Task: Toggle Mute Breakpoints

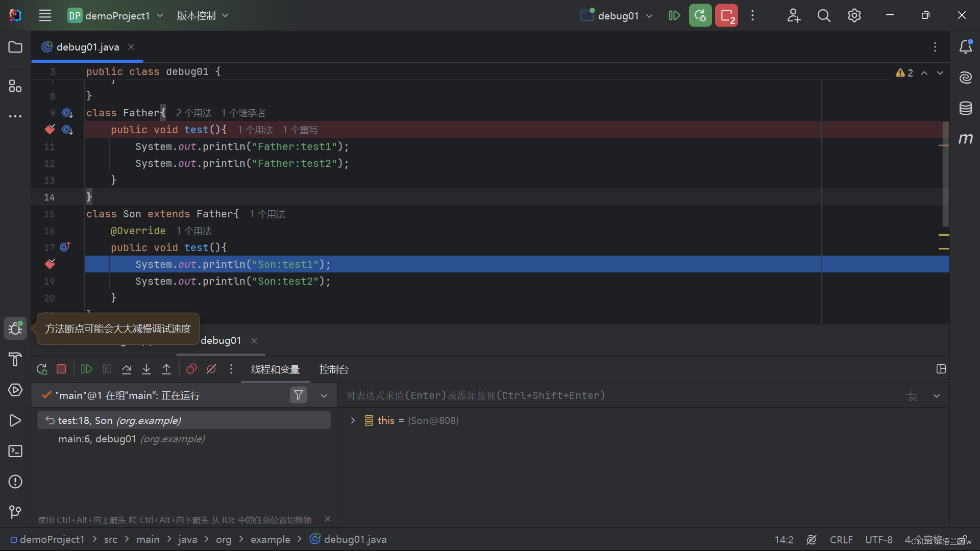Action: (x=211, y=369)
